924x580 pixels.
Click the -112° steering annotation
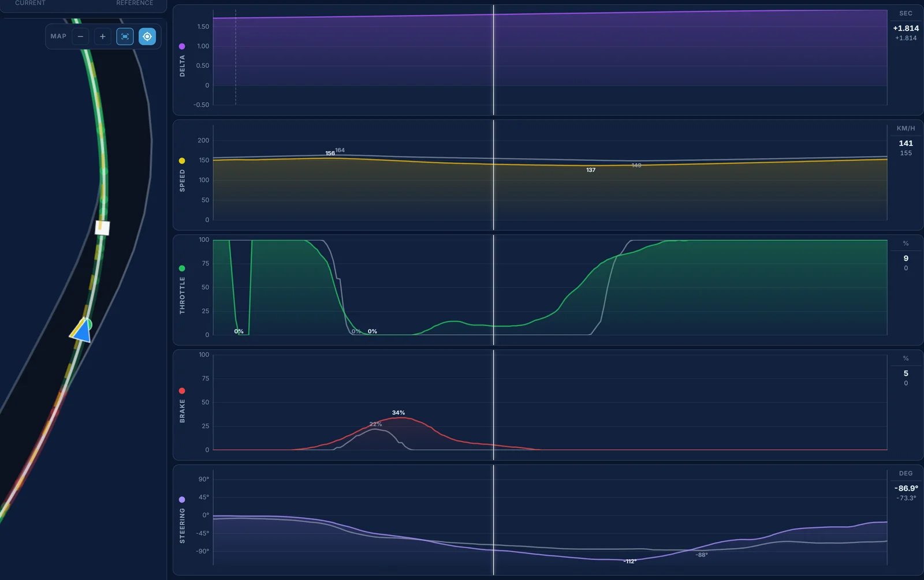tap(630, 562)
